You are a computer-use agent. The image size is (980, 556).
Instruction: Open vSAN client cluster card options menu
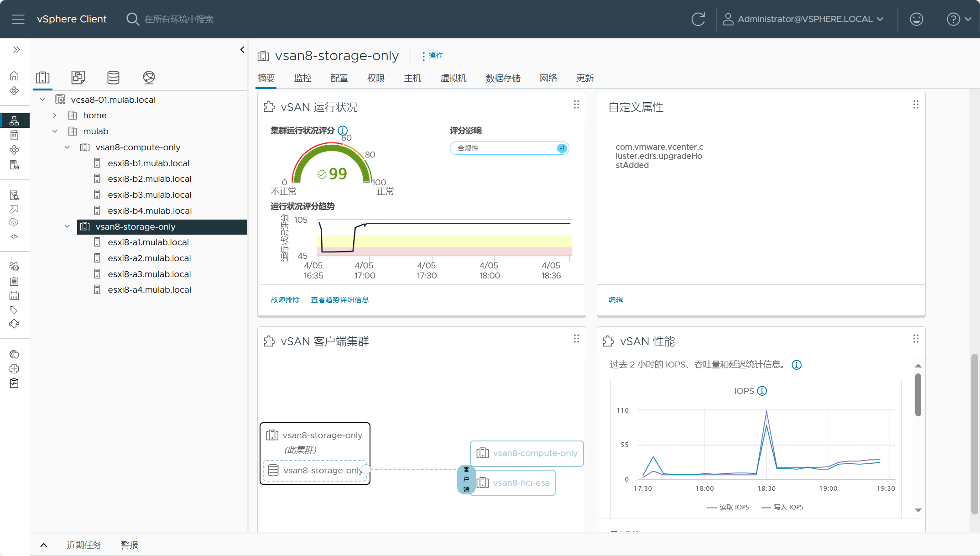[x=576, y=339]
